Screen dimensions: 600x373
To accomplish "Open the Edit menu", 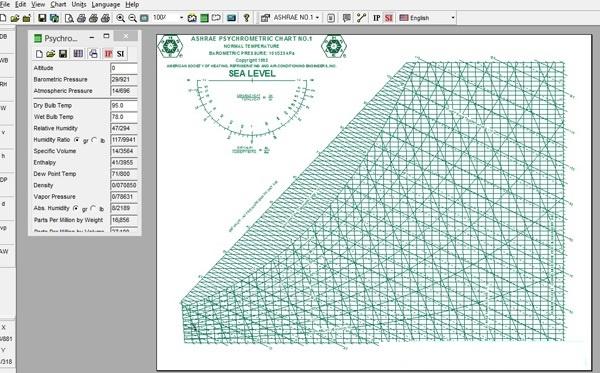I will (20, 5).
